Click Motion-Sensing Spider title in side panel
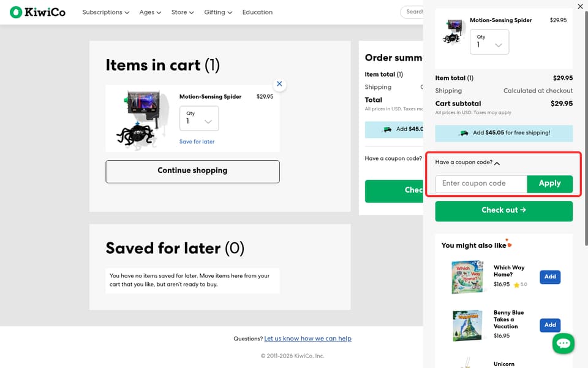 click(500, 20)
